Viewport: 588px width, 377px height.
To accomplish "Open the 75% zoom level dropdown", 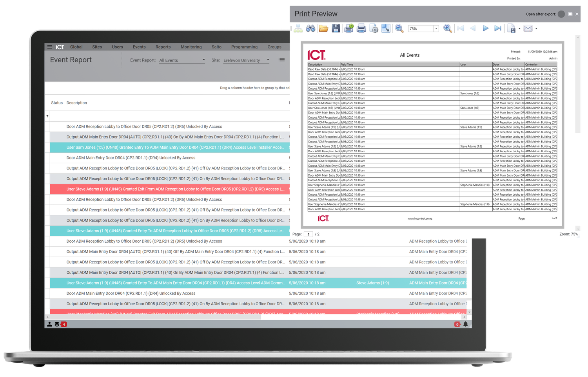I will 436,29.
